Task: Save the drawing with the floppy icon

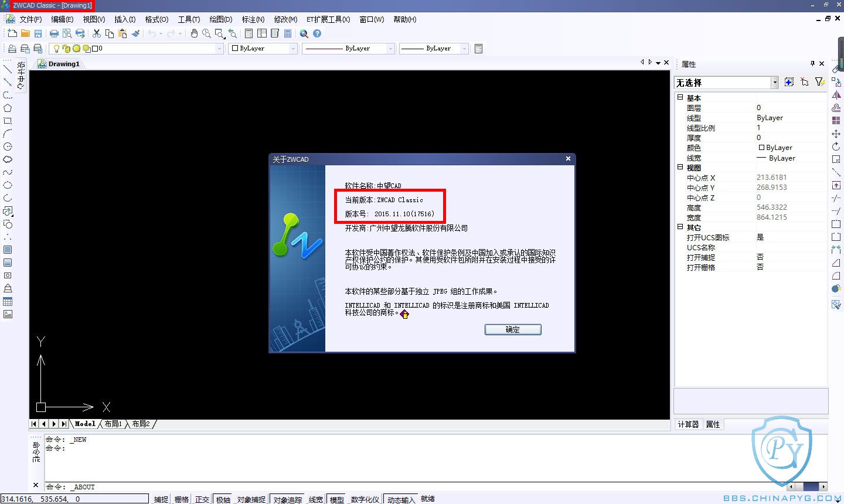Action: pos(38,34)
